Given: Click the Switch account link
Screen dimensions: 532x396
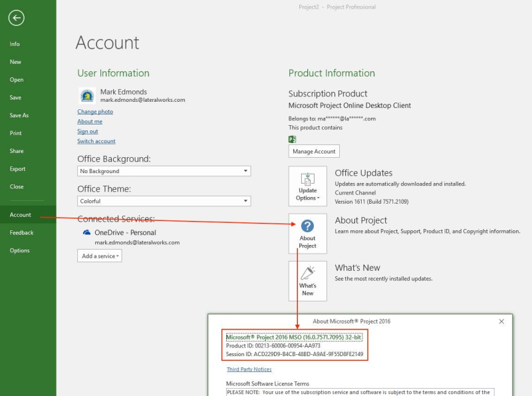Looking at the screenshot, I should 96,141.
